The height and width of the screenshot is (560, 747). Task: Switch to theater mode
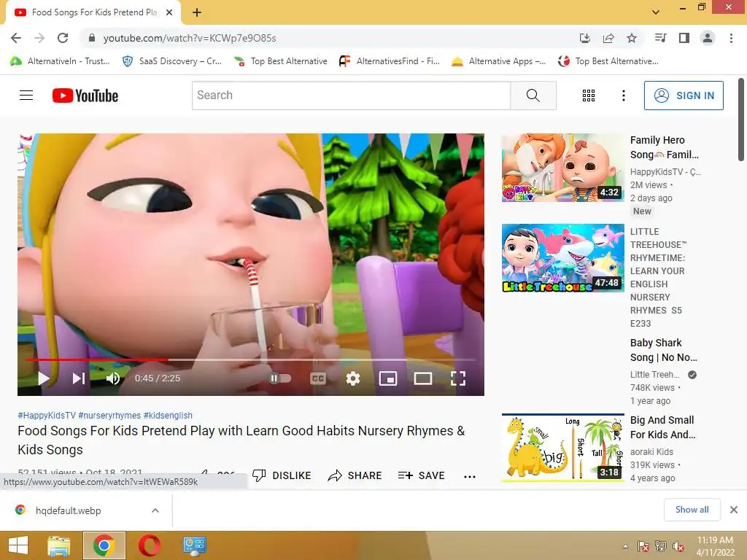pos(422,378)
